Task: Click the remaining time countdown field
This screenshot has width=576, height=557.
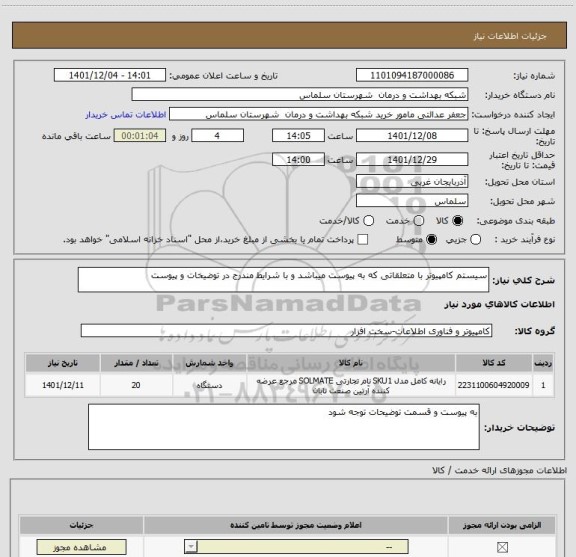Action: pyautogui.click(x=140, y=136)
